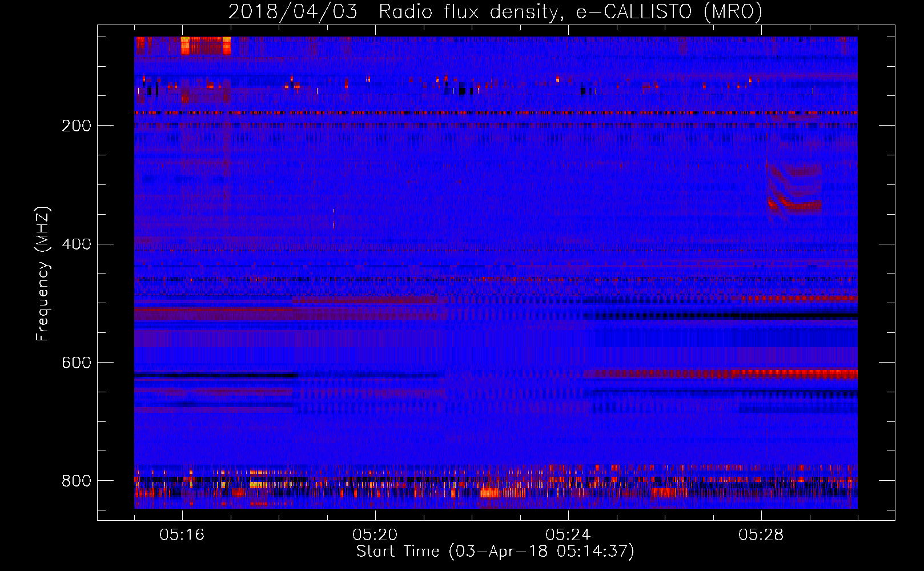Click the bright yellow-red patch at top left of the spectrogram
This screenshot has width=924, height=571.
[206, 46]
